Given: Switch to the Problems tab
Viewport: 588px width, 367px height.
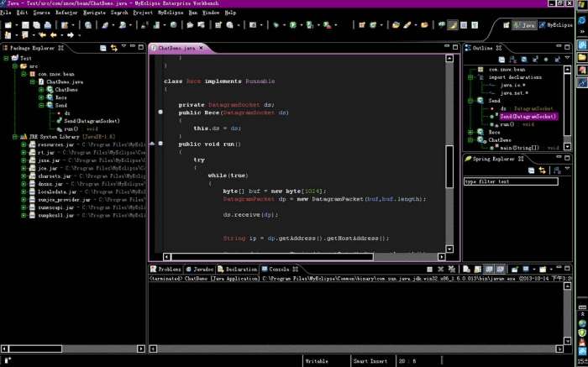Looking at the screenshot, I should (x=167, y=269).
